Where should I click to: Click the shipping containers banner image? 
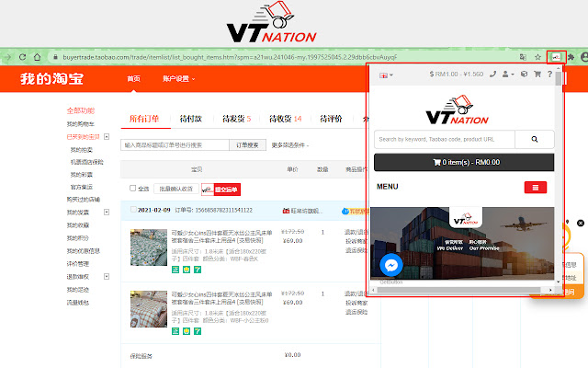pyautogui.click(x=462, y=243)
